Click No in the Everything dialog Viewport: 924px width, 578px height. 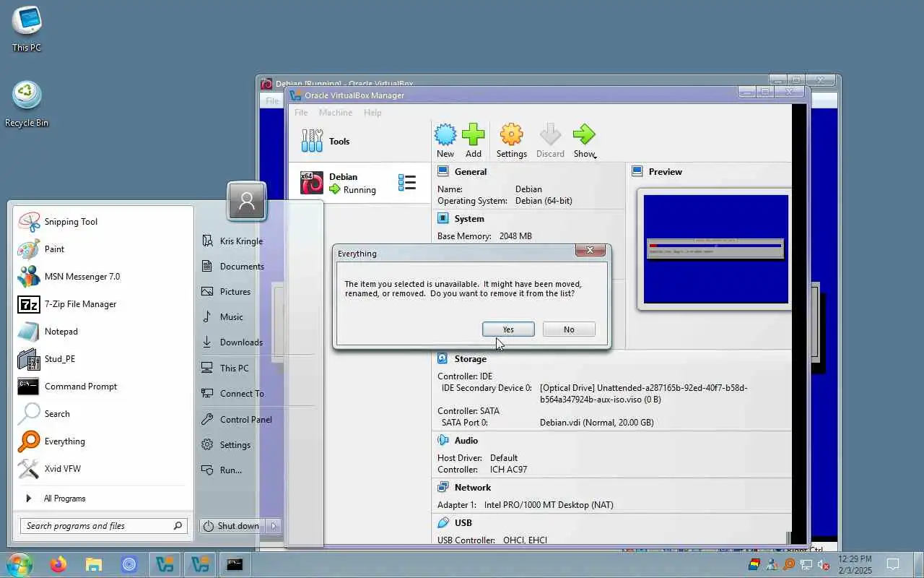pyautogui.click(x=569, y=329)
